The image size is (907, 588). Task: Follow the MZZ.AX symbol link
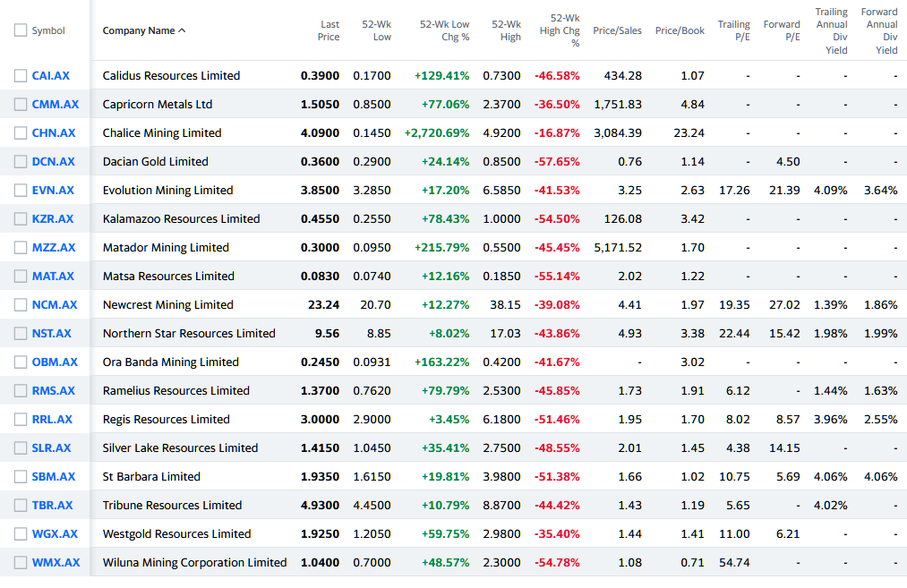(54, 247)
